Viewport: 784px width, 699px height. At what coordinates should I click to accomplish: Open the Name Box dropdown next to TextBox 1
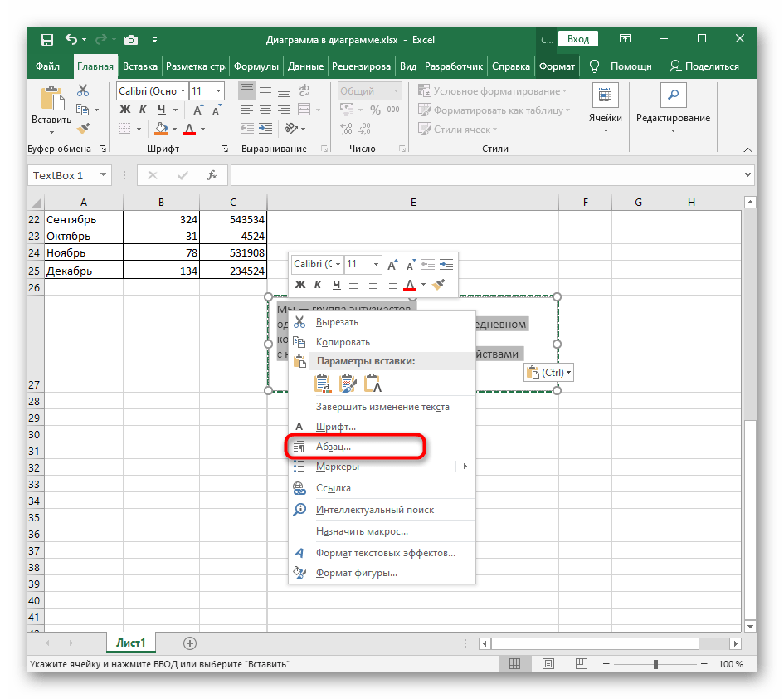pos(104,175)
